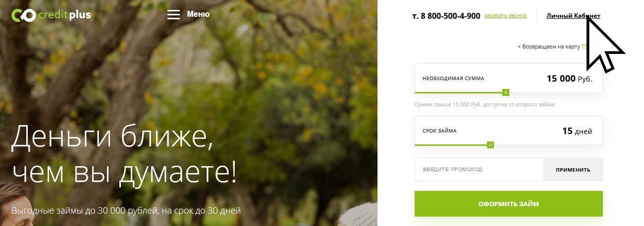
Task: Open the hamburger menu icon
Action: tap(173, 14)
